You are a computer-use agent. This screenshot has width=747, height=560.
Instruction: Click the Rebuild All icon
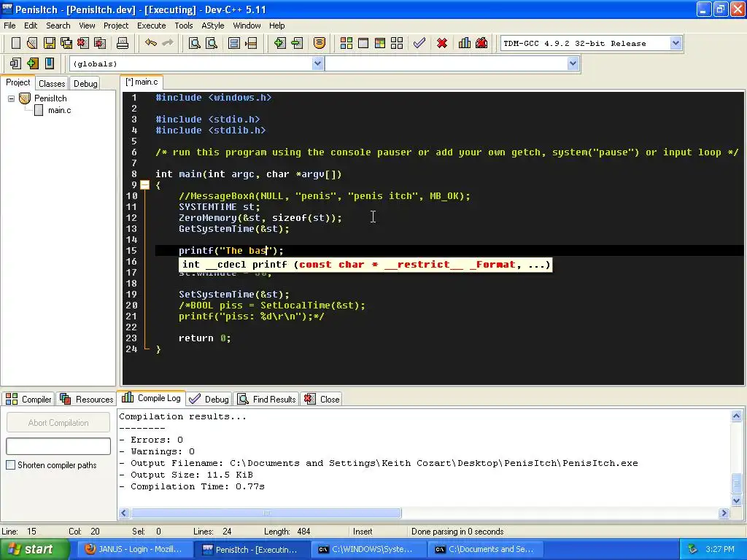click(x=397, y=43)
